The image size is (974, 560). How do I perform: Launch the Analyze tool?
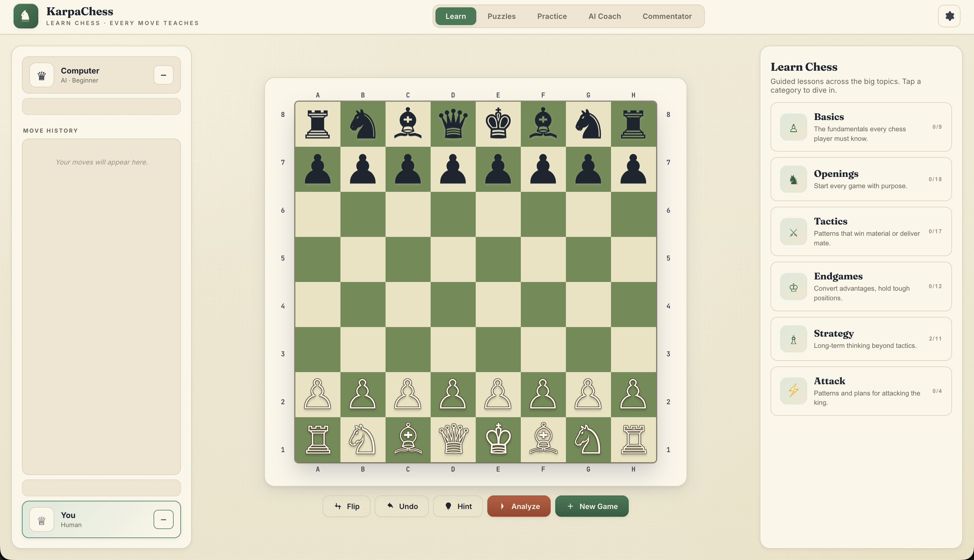(x=519, y=506)
